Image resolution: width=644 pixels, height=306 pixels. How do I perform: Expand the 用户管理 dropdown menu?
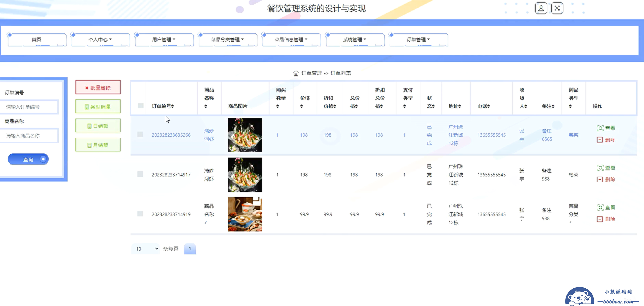pyautogui.click(x=164, y=40)
